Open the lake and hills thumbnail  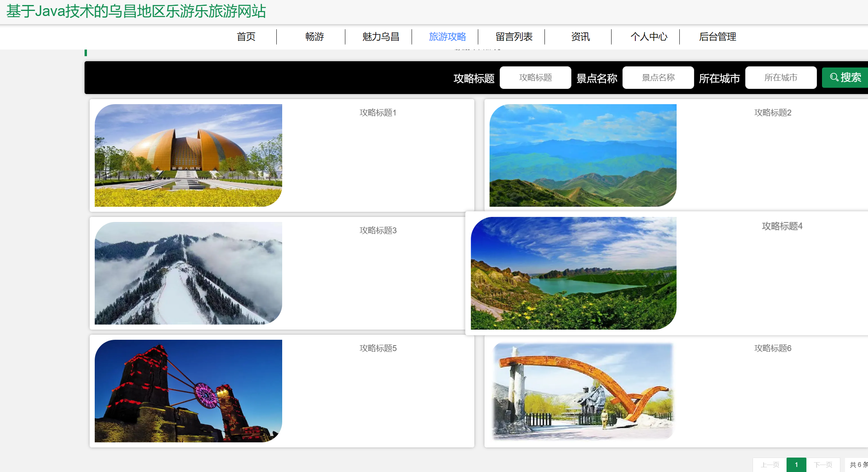[573, 273]
